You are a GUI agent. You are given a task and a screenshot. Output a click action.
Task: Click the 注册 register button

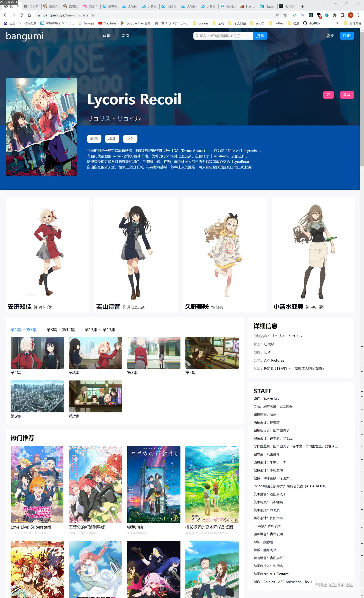click(x=347, y=36)
